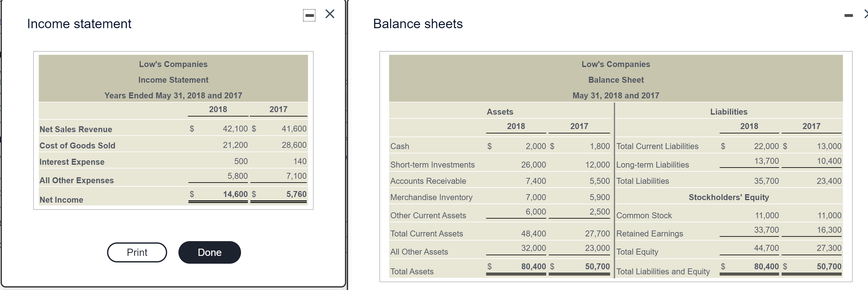
Task: Select 2018 other current assets 6,000
Action: coord(536,211)
